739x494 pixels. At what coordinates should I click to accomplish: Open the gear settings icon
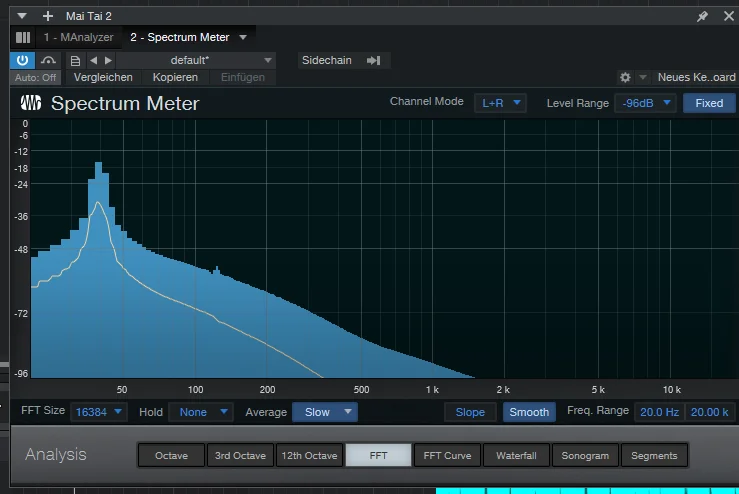coord(625,77)
